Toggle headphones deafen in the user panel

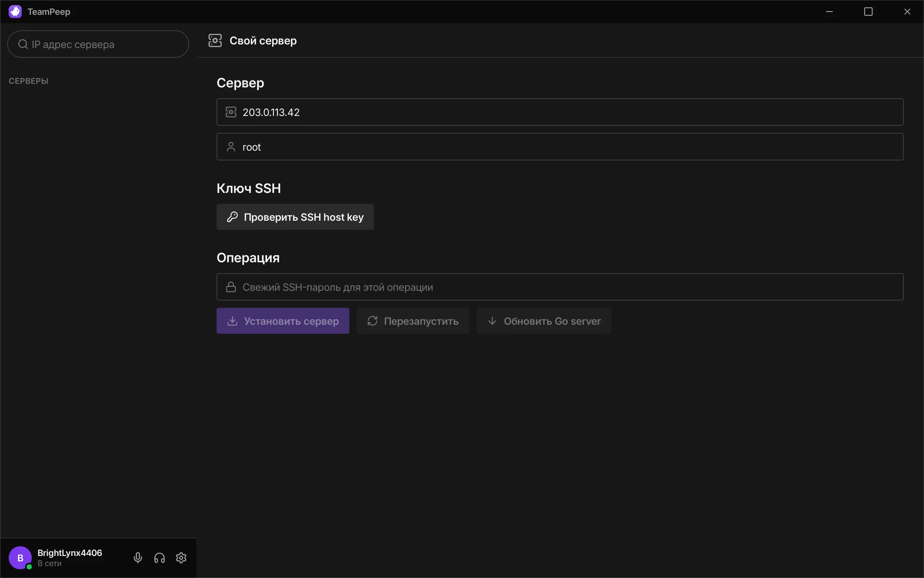(160, 558)
